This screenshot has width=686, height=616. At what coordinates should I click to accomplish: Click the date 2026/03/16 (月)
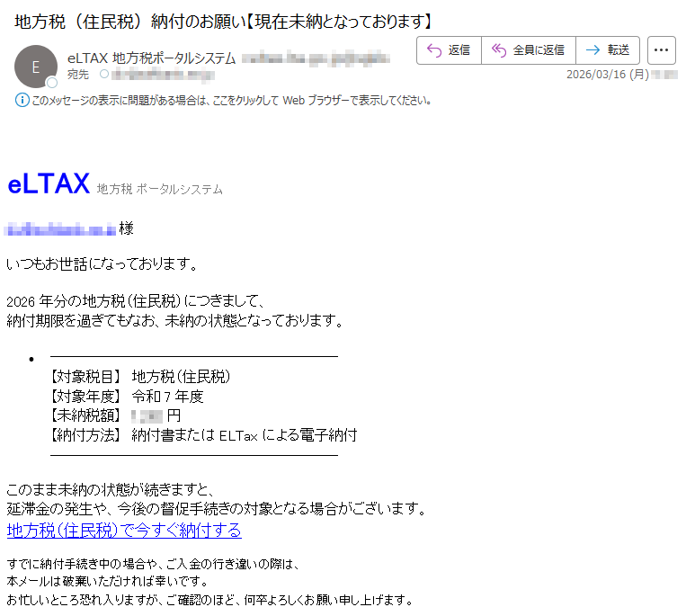tap(608, 75)
